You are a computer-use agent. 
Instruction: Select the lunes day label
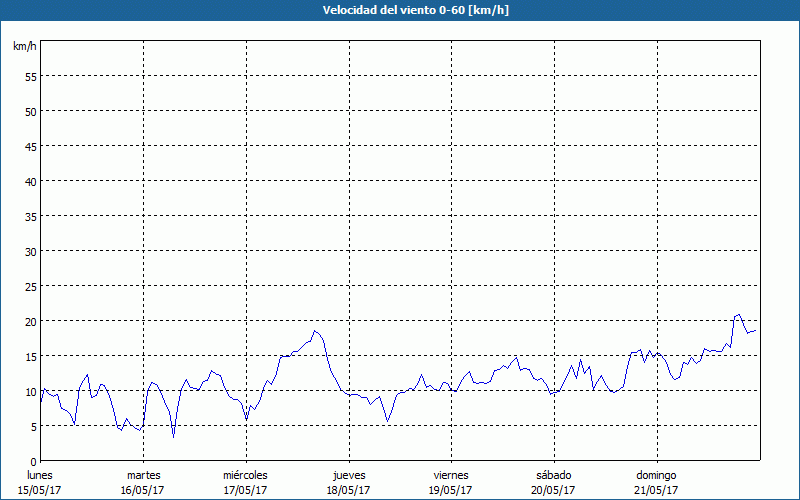click(x=40, y=475)
